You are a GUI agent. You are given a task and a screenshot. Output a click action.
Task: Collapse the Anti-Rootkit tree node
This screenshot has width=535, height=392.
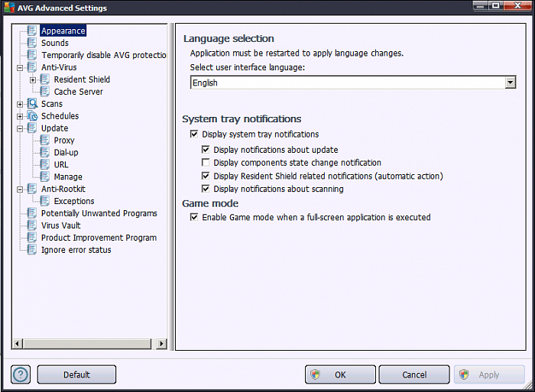click(20, 190)
